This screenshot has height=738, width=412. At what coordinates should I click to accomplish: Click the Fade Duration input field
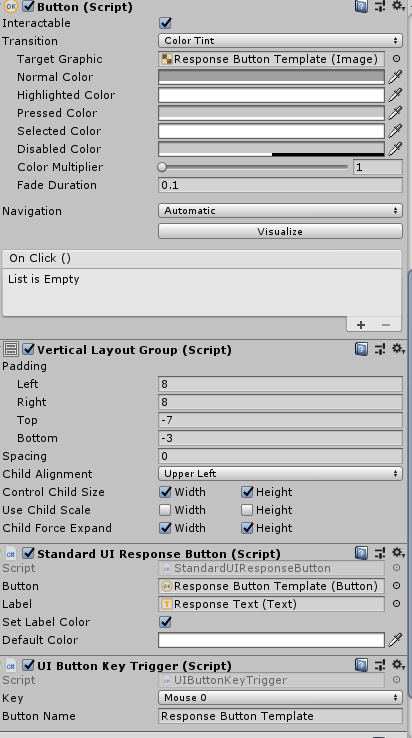(x=280, y=185)
